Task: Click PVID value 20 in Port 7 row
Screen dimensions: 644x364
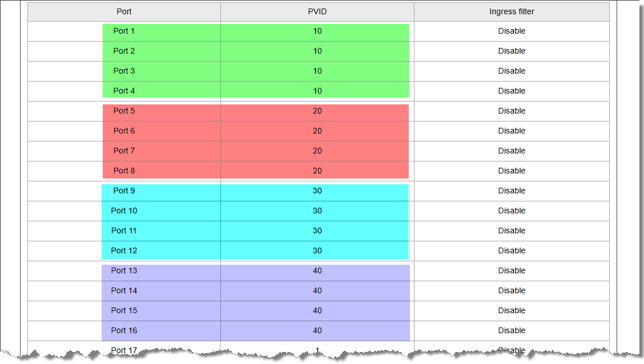Action: pos(317,151)
